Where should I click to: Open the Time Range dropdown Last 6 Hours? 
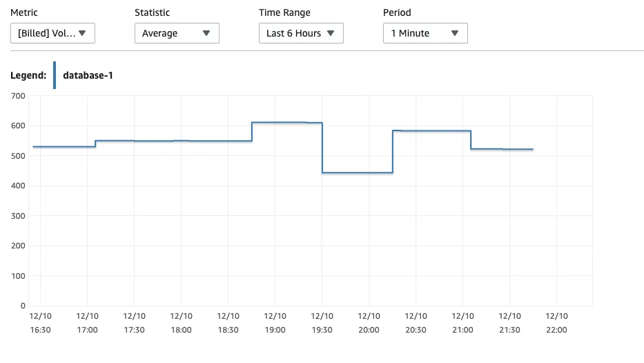301,33
